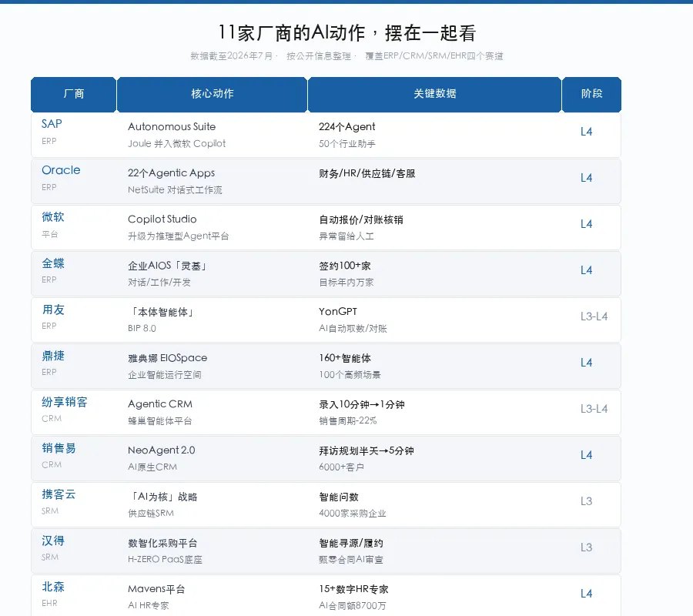Click Joule 并入微软 Copilot text

(x=177, y=144)
